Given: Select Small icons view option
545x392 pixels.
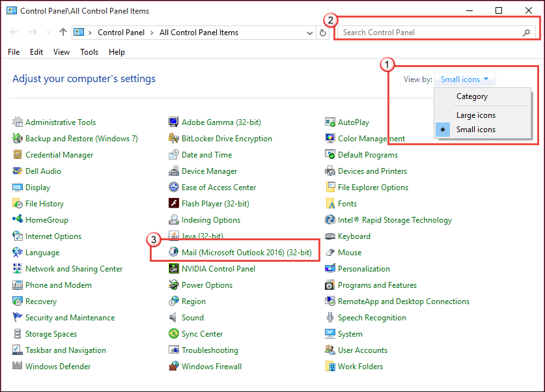Looking at the screenshot, I should pyautogui.click(x=475, y=130).
